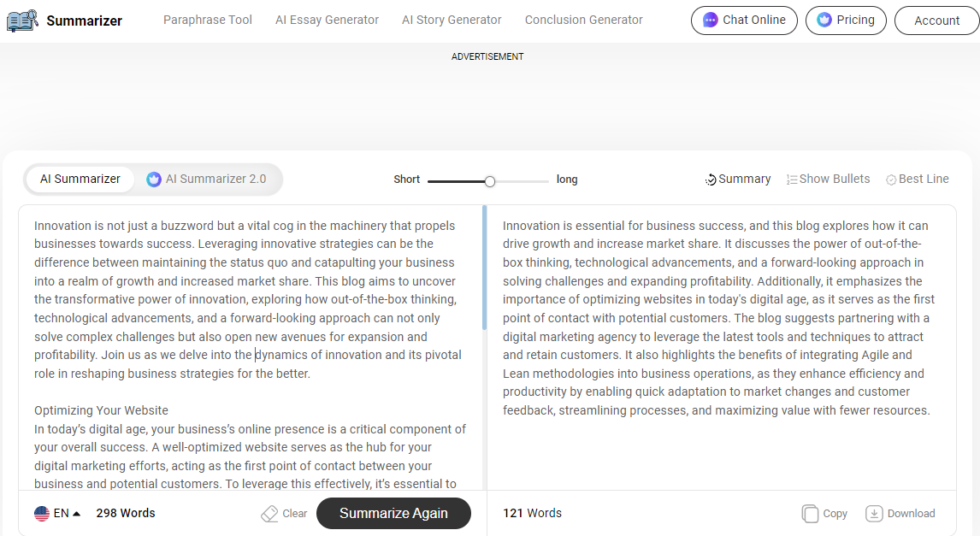The height and width of the screenshot is (536, 980).
Task: Click the summary length slider handle
Action: [490, 181]
